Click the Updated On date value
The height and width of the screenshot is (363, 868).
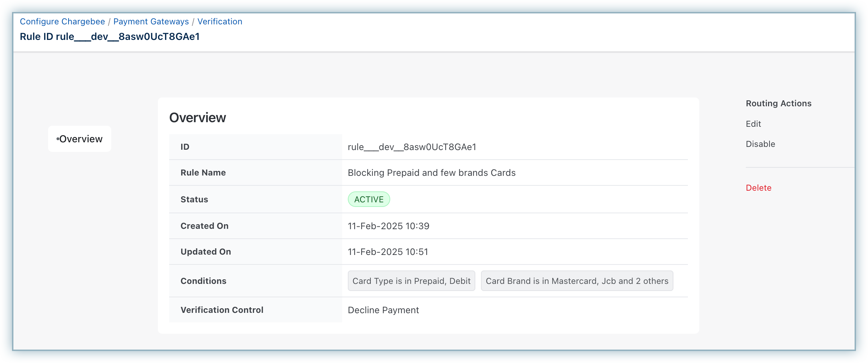click(388, 252)
